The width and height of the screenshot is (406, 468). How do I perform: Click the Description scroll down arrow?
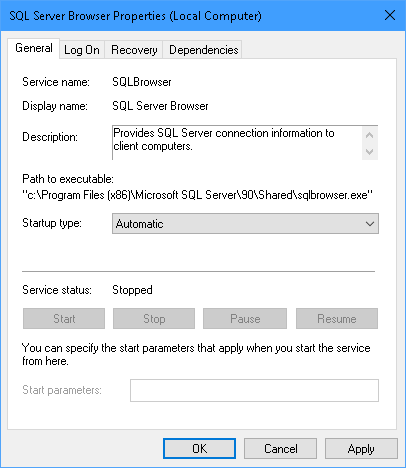point(369,152)
